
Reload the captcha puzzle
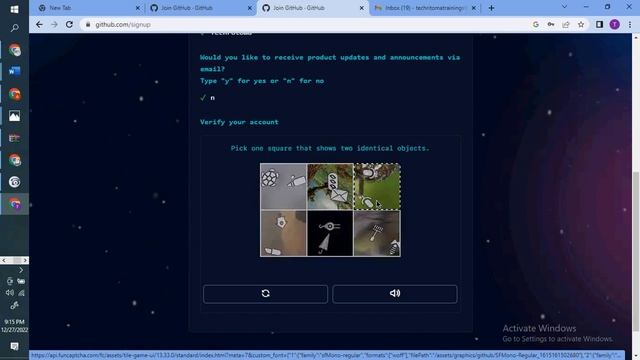point(265,294)
